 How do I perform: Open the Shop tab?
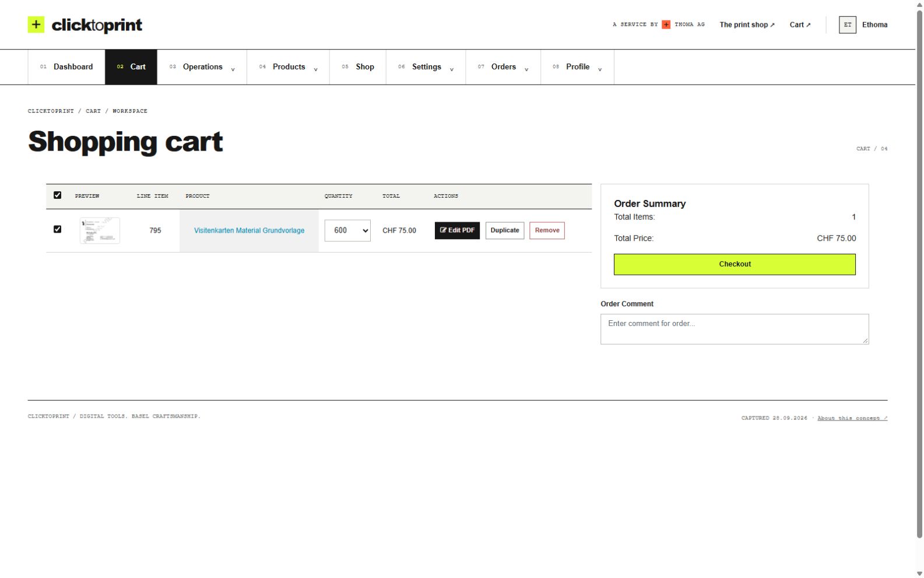358,67
